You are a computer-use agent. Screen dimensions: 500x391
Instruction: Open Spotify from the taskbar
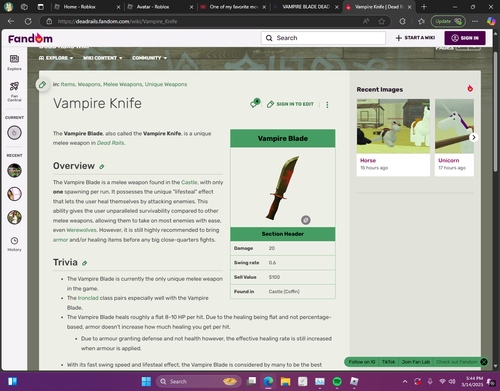click(x=337, y=381)
